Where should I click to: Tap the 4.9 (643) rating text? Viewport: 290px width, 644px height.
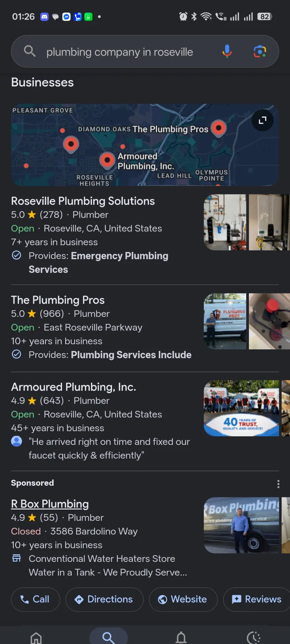pyautogui.click(x=37, y=400)
